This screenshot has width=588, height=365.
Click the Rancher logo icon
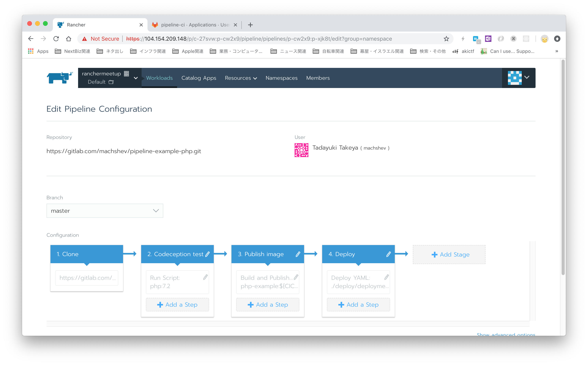pos(58,77)
